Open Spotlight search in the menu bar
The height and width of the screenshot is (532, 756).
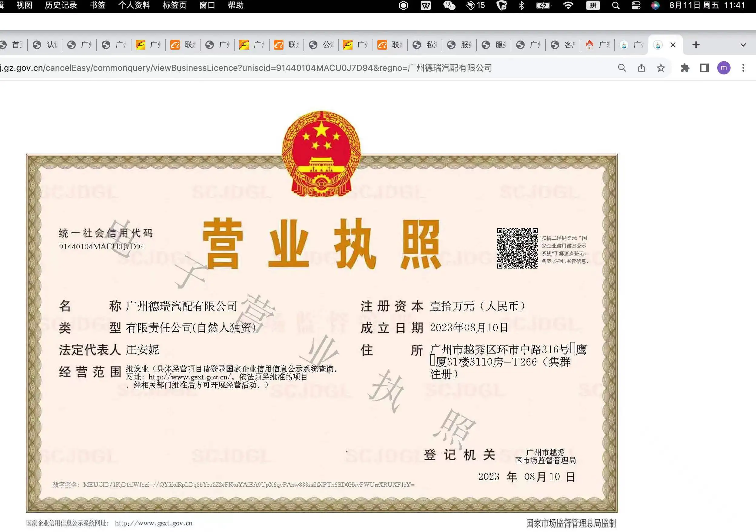tap(616, 5)
